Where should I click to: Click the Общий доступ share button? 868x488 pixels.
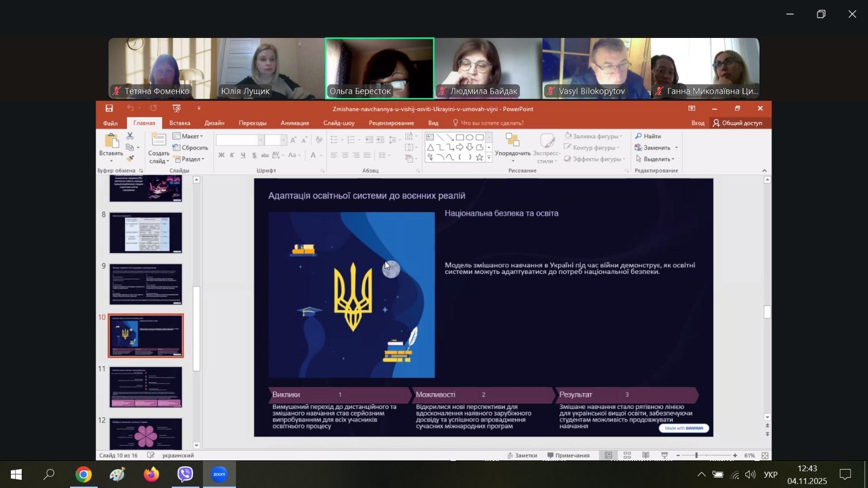[x=738, y=123]
